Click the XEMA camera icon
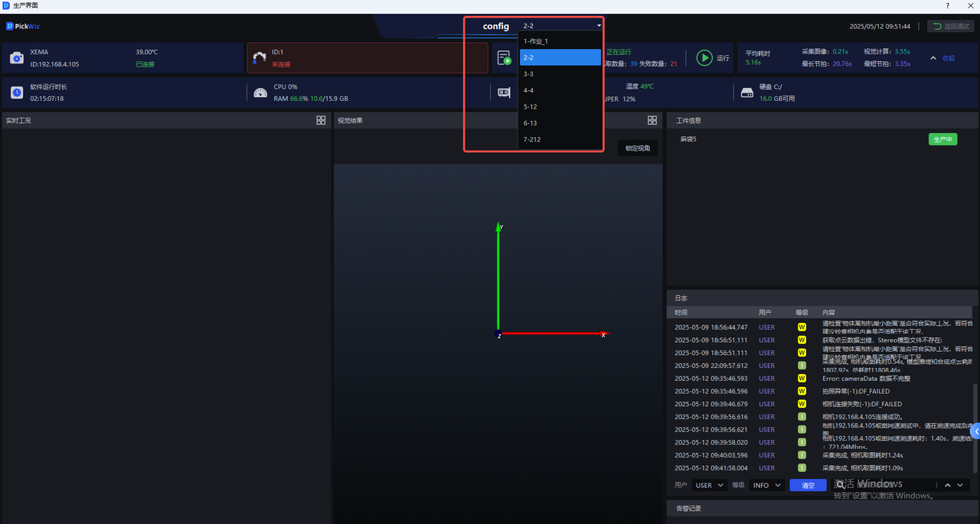Image resolution: width=980 pixels, height=524 pixels. click(x=17, y=58)
